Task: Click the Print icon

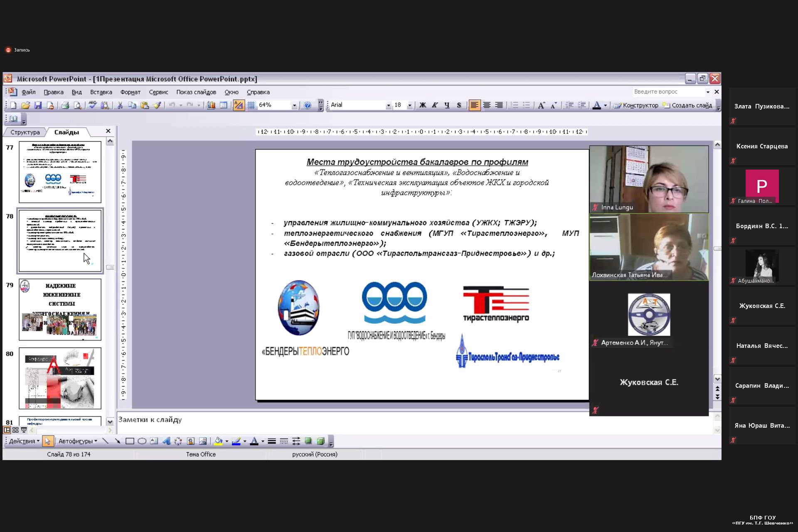Action: click(65, 106)
